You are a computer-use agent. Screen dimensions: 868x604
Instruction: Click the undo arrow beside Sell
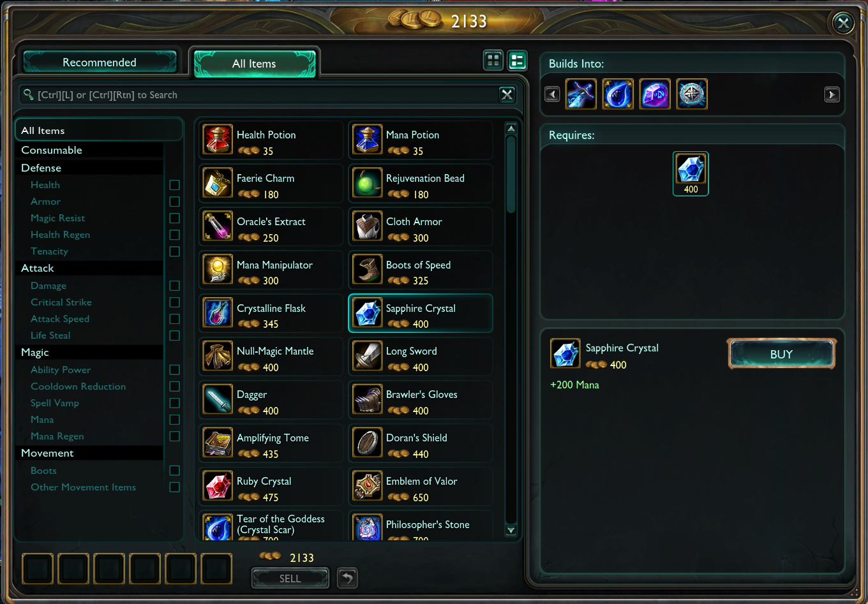pos(347,578)
